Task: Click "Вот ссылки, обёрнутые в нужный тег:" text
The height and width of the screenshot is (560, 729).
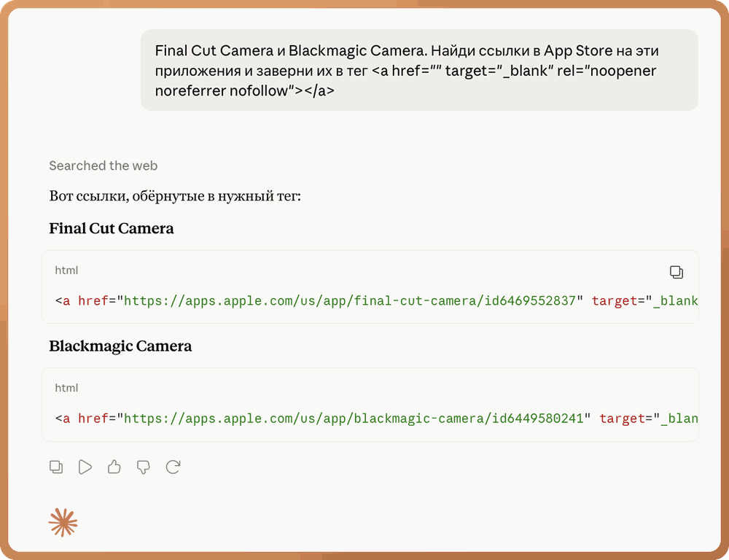Action: pos(175,196)
